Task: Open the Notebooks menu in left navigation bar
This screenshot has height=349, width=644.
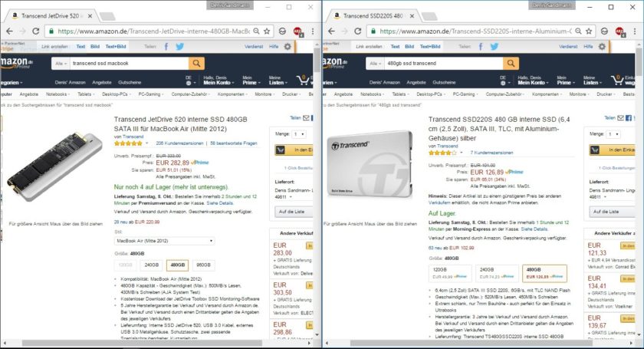Action: click(58, 94)
